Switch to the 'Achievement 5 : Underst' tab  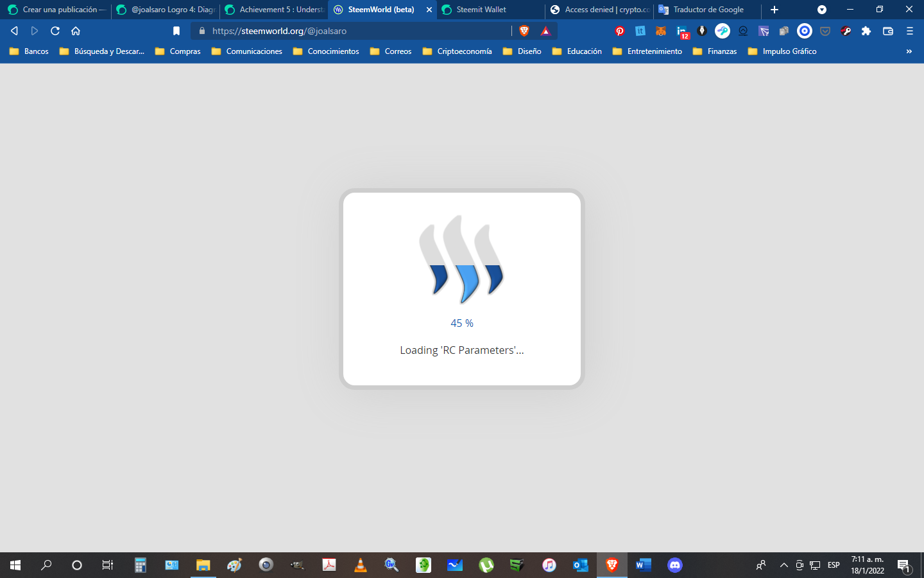[273, 10]
